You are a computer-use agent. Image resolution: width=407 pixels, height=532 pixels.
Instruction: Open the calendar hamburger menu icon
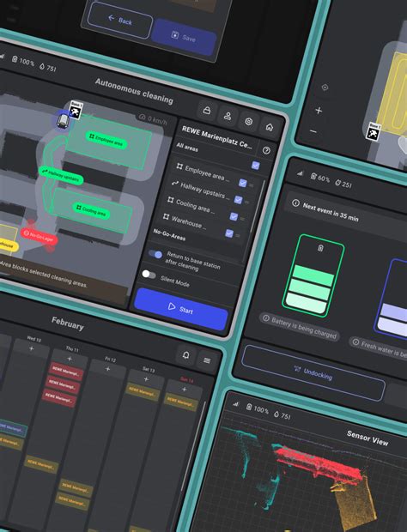(x=207, y=360)
